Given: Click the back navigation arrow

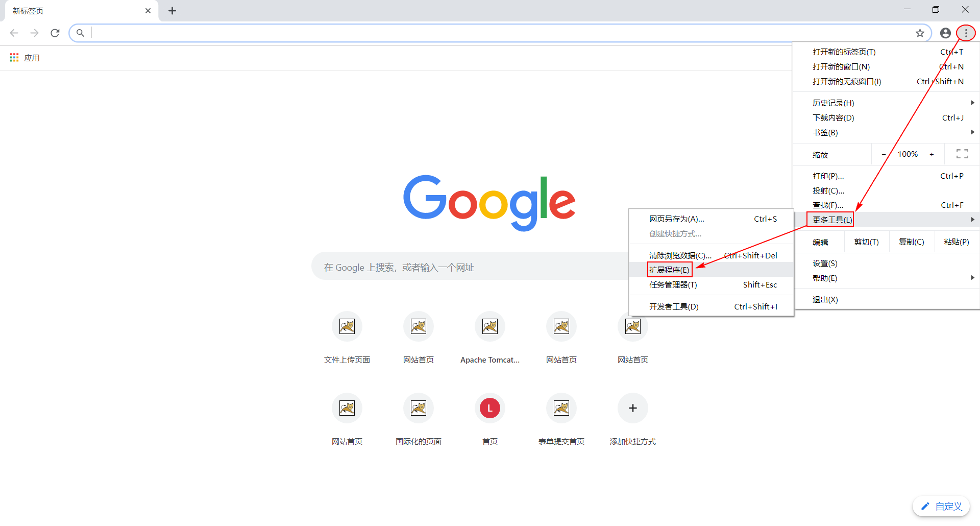Looking at the screenshot, I should 14,33.
